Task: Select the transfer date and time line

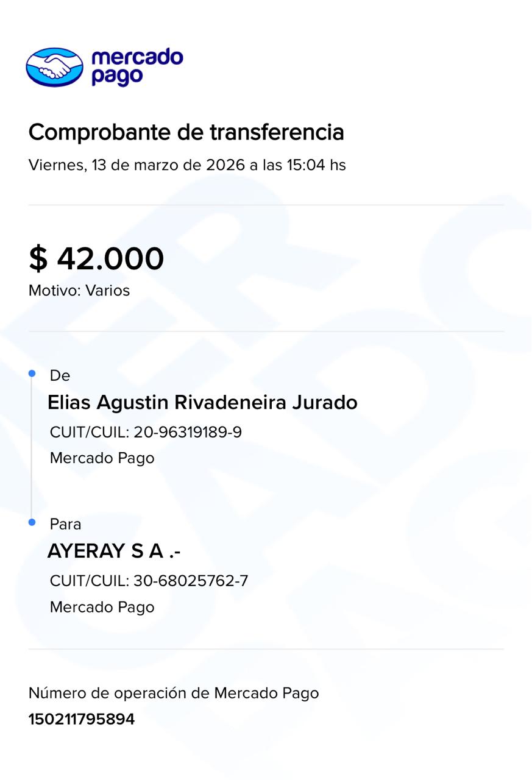Action: (187, 165)
